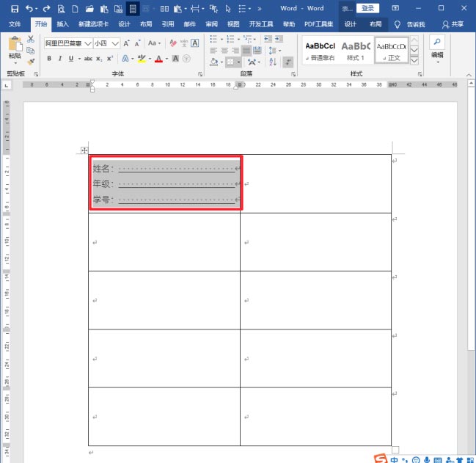This screenshot has height=463, width=476.
Task: Open a file via the folder icon
Action: 89,9
